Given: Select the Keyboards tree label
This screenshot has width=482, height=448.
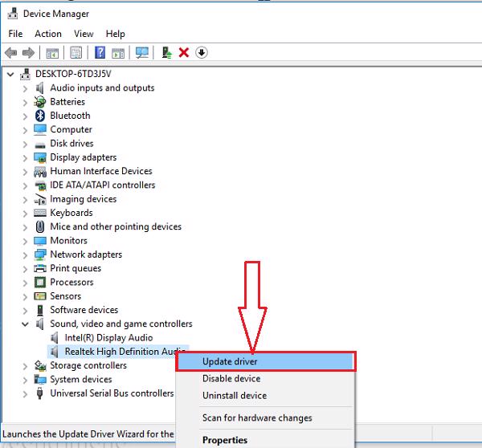Looking at the screenshot, I should pos(71,213).
